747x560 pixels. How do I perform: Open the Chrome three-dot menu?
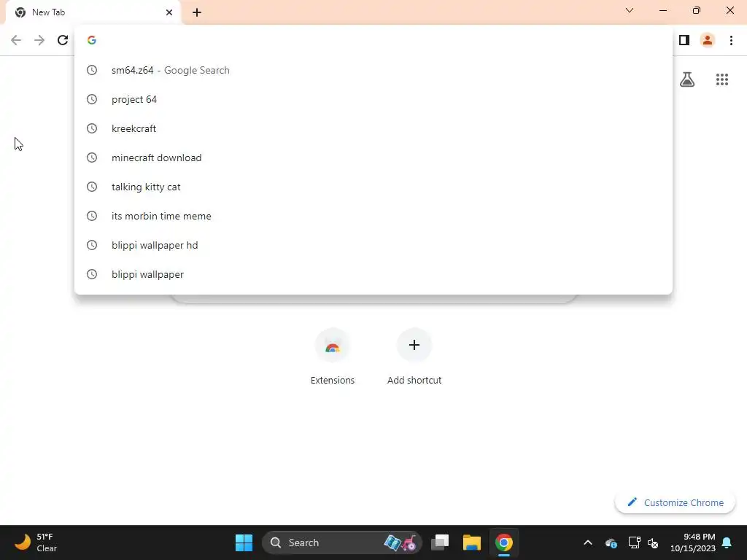pos(731,40)
